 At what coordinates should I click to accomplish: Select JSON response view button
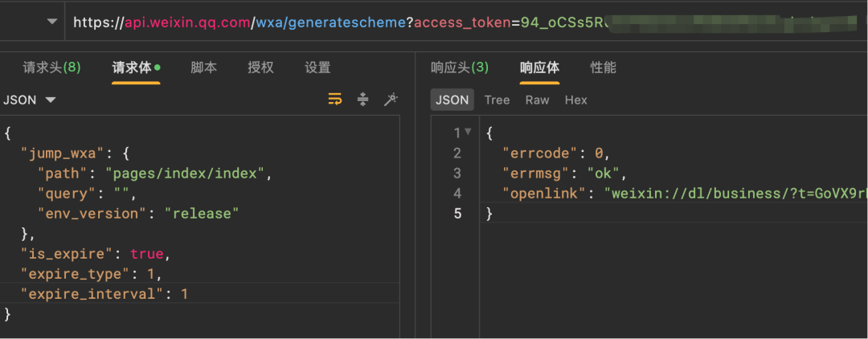(452, 100)
